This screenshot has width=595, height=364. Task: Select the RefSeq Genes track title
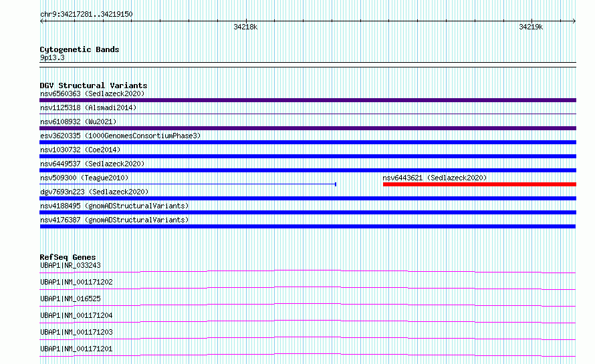click(68, 257)
